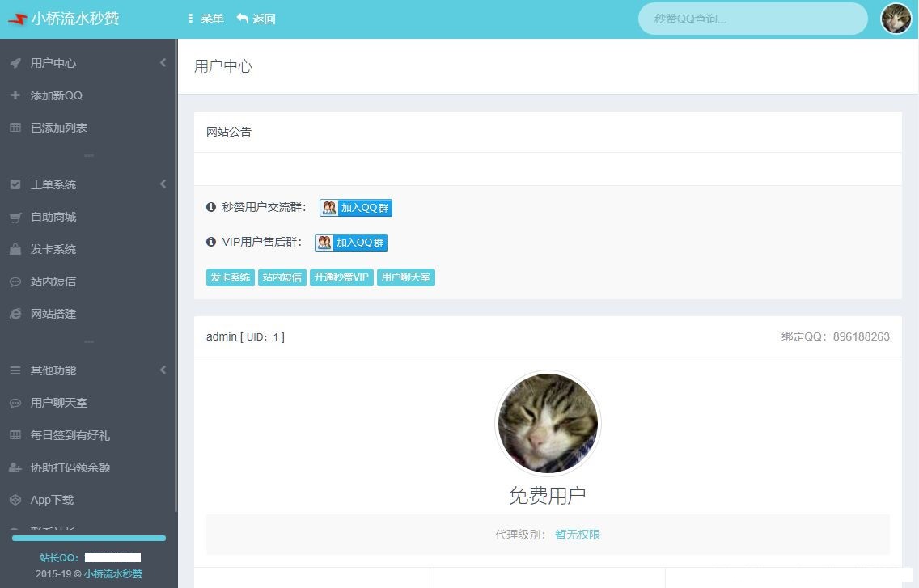
Task: Click the 秒赞QQ查询 search field
Action: 752,19
